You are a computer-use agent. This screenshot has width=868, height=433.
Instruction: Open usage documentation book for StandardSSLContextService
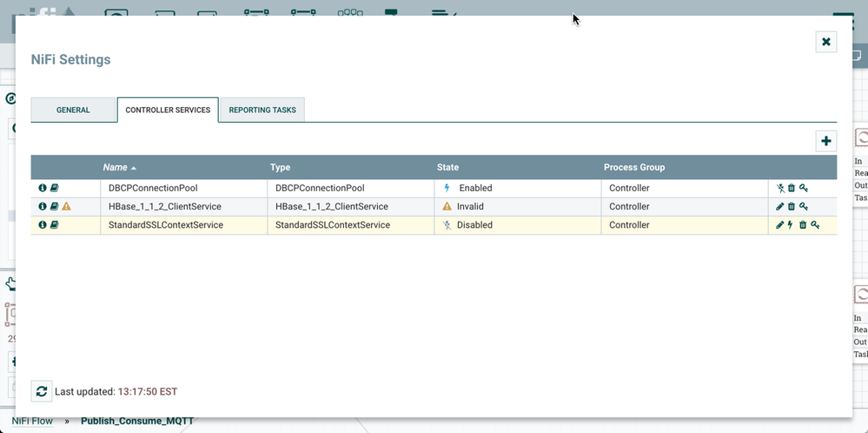click(54, 225)
